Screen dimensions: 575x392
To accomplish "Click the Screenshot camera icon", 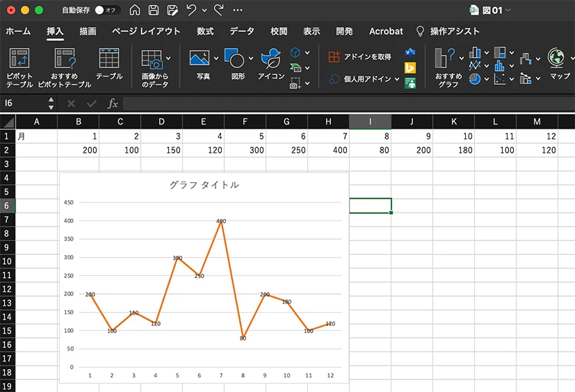I will (x=295, y=83).
